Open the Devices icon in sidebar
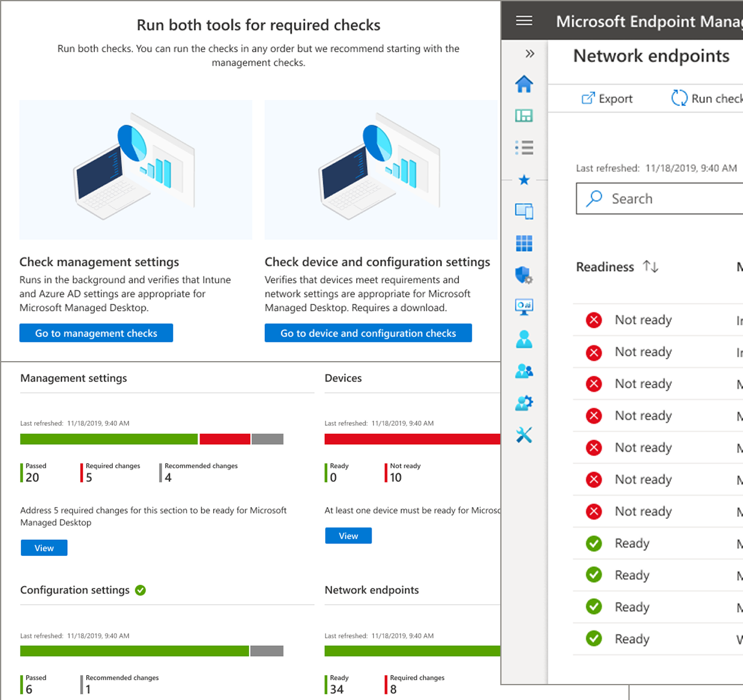Screen dimensions: 743x700 pos(524,211)
